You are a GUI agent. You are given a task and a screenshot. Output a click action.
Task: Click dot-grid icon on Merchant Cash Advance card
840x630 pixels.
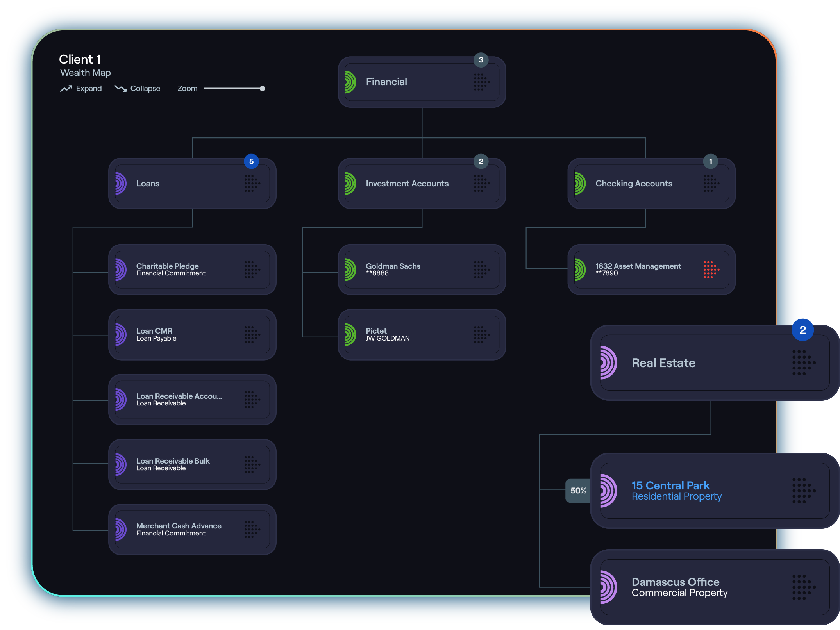coord(252,530)
